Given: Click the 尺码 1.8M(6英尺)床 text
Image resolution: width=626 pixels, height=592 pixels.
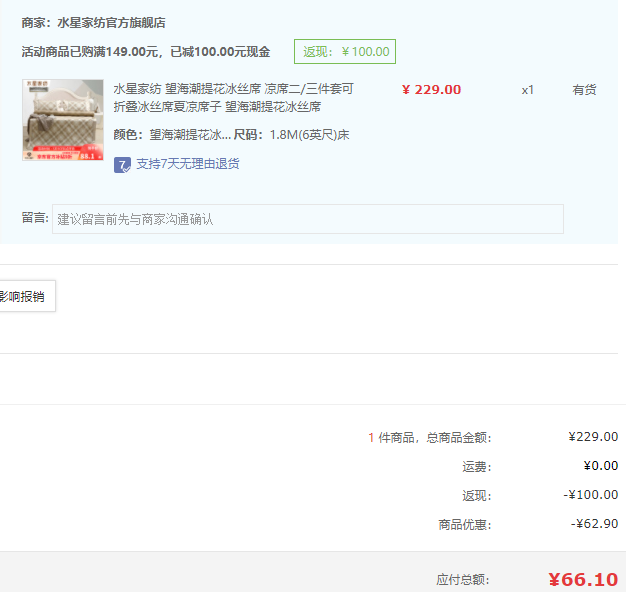Looking at the screenshot, I should tap(291, 135).
